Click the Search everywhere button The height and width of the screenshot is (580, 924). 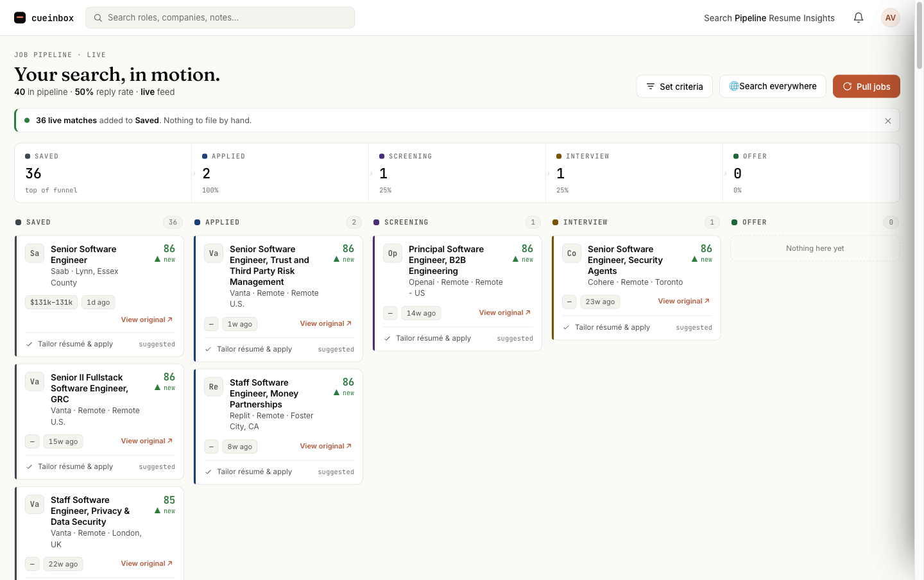point(773,87)
